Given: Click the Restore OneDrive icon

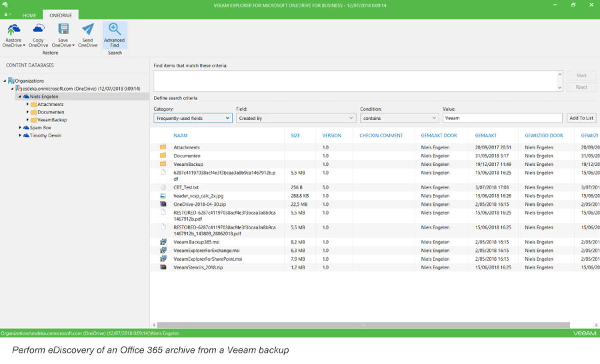Looking at the screenshot, I should click(14, 29).
